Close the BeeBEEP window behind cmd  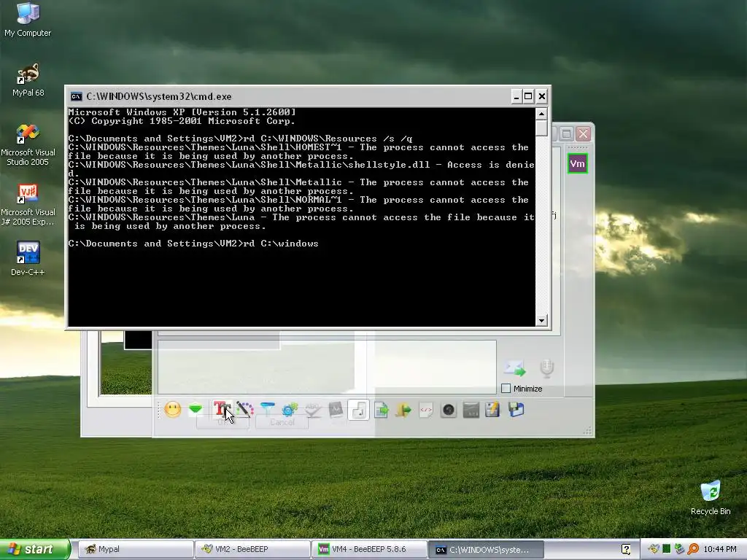pos(583,134)
